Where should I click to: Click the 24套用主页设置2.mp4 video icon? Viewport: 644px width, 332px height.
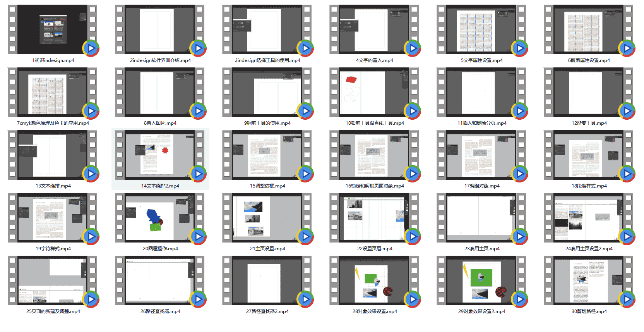(589, 218)
